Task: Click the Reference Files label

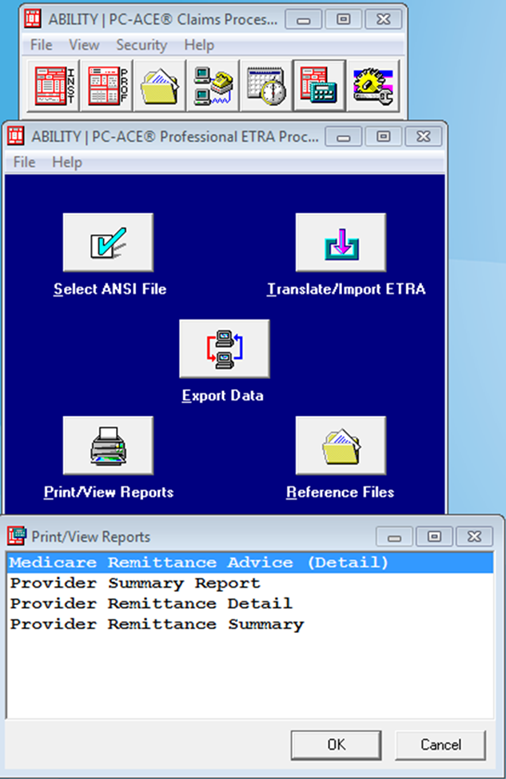Action: [340, 492]
